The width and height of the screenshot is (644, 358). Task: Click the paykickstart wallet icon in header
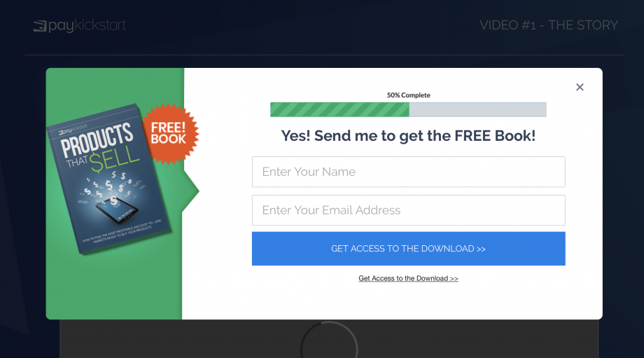40,27
